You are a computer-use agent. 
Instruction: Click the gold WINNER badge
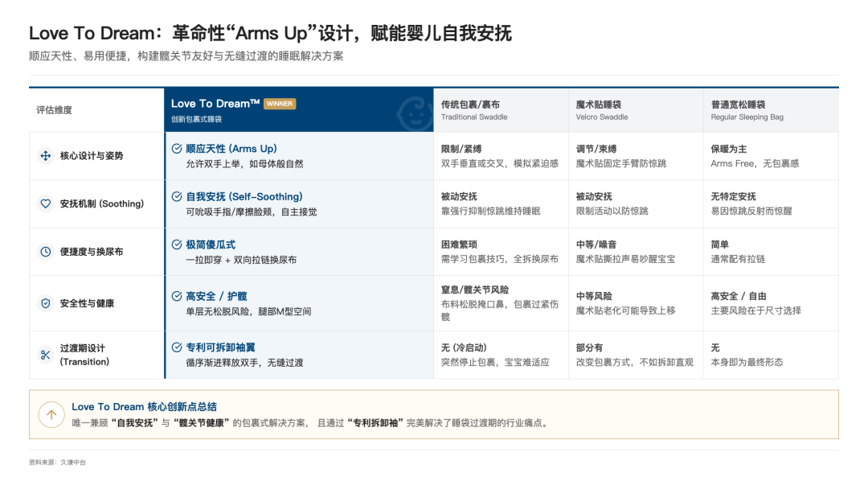(x=280, y=104)
